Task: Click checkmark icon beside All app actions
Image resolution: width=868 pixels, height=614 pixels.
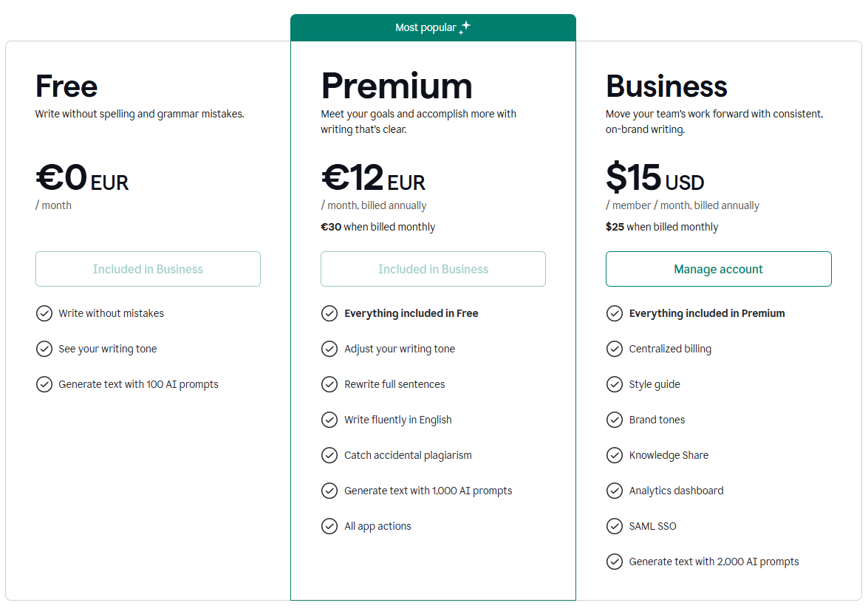Action: click(x=329, y=526)
